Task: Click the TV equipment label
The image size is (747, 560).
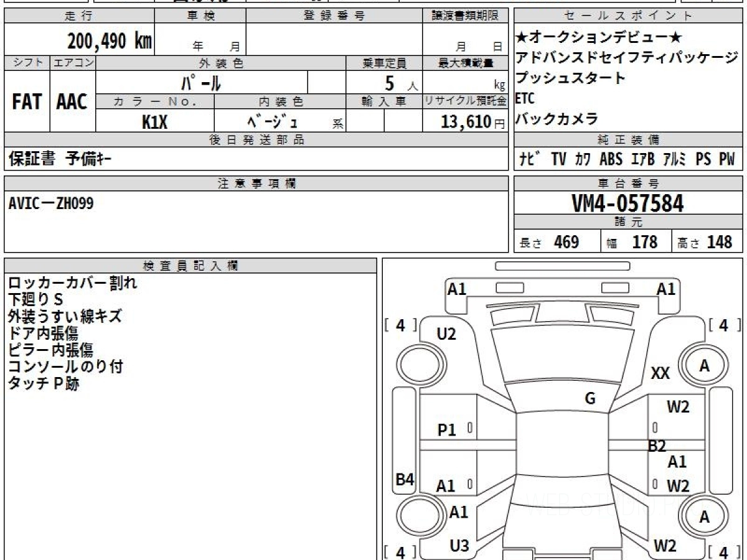Action: (558, 159)
